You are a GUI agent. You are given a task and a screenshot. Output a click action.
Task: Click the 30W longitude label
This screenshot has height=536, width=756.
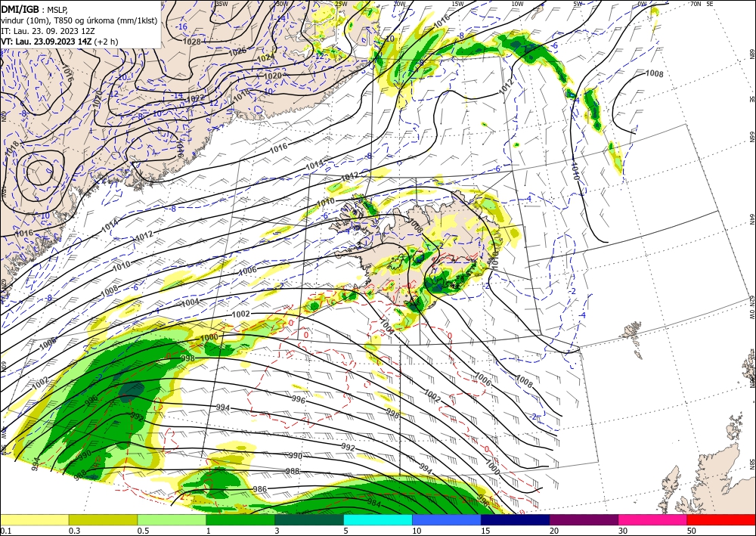(x=281, y=4)
